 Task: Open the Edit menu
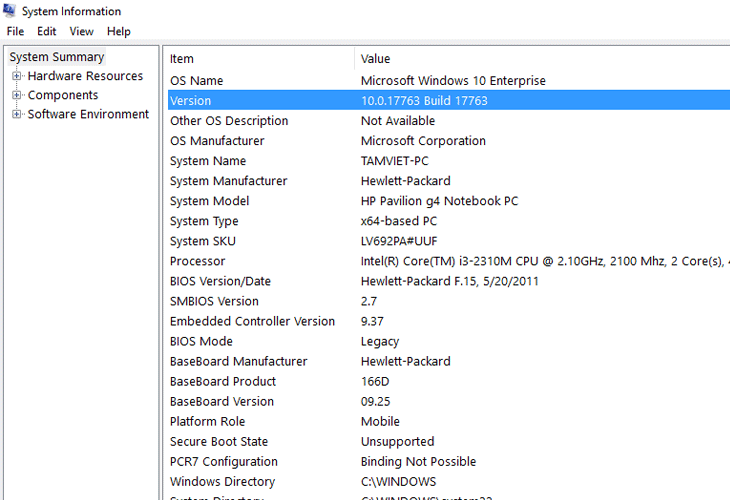(47, 31)
